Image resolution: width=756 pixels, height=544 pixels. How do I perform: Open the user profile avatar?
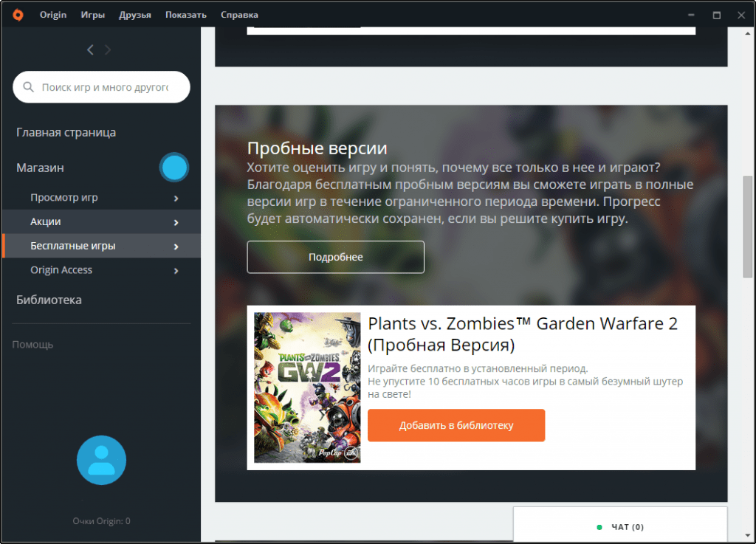[101, 460]
